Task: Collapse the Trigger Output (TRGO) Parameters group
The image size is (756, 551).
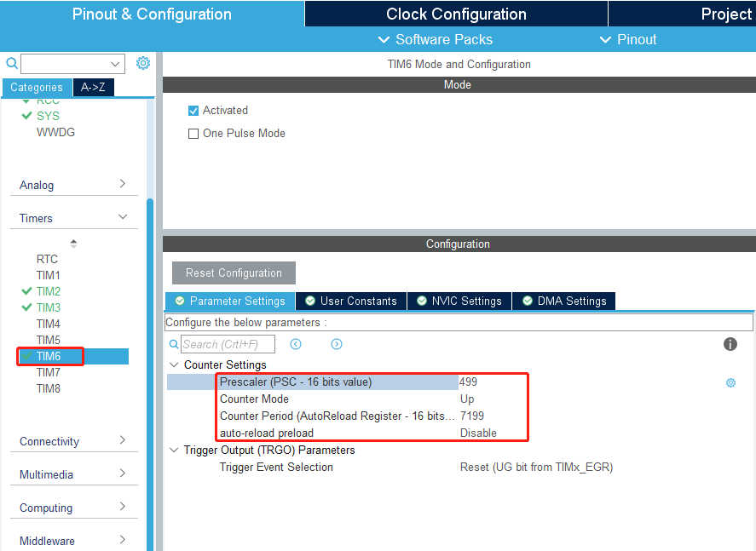Action: [x=174, y=451]
